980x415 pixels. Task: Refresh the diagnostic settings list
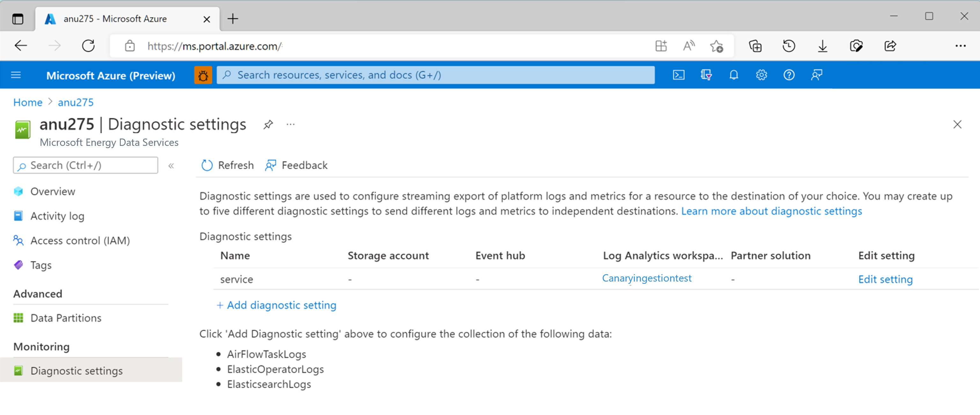pyautogui.click(x=227, y=165)
